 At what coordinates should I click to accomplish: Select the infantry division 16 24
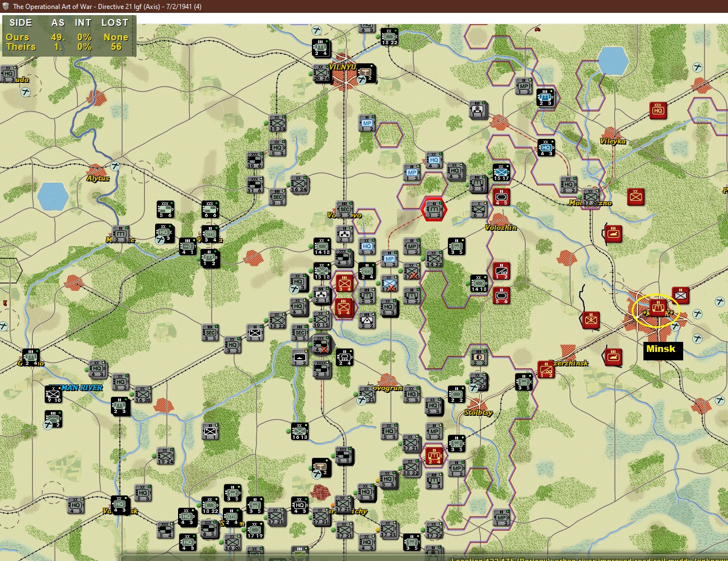coord(299,183)
